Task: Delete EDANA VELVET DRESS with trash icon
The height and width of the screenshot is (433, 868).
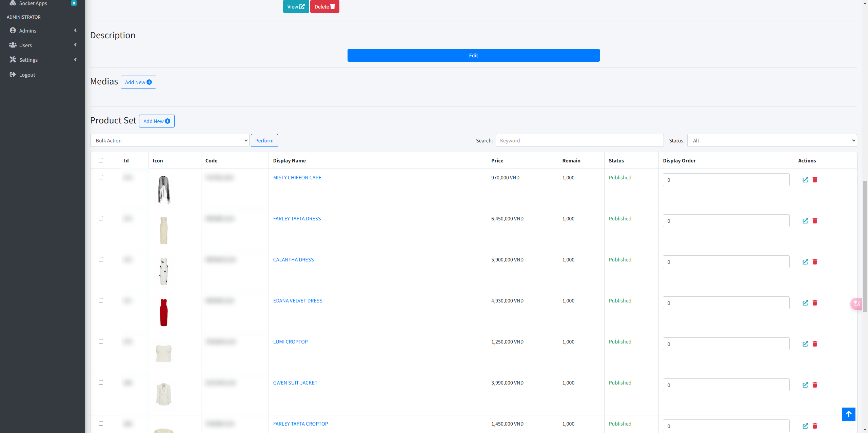Action: click(815, 303)
